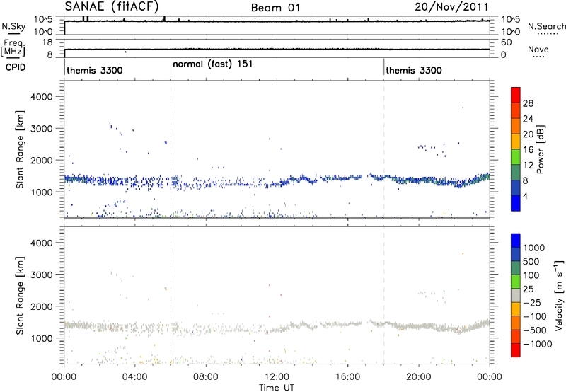Click the 20/Nov/2011 date label

451,7
